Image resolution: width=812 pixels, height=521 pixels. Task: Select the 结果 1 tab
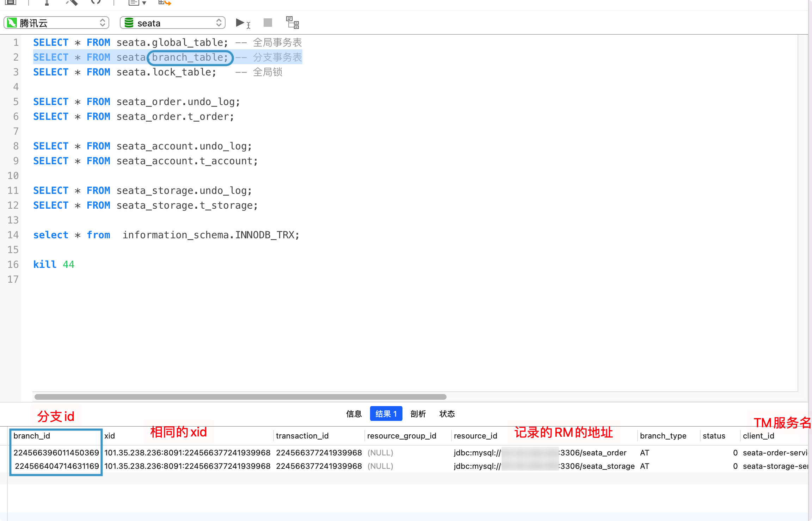pos(386,414)
